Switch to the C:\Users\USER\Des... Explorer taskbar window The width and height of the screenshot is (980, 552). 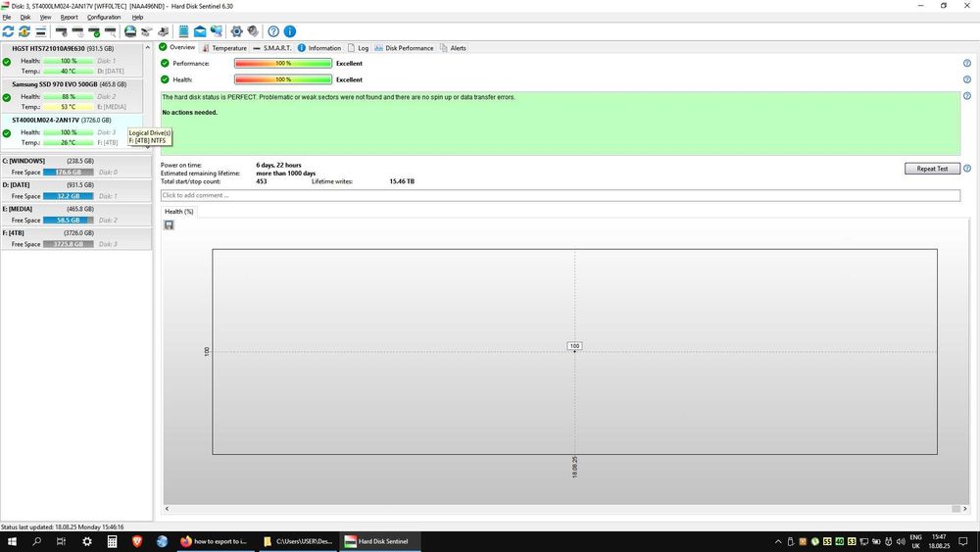(x=298, y=541)
